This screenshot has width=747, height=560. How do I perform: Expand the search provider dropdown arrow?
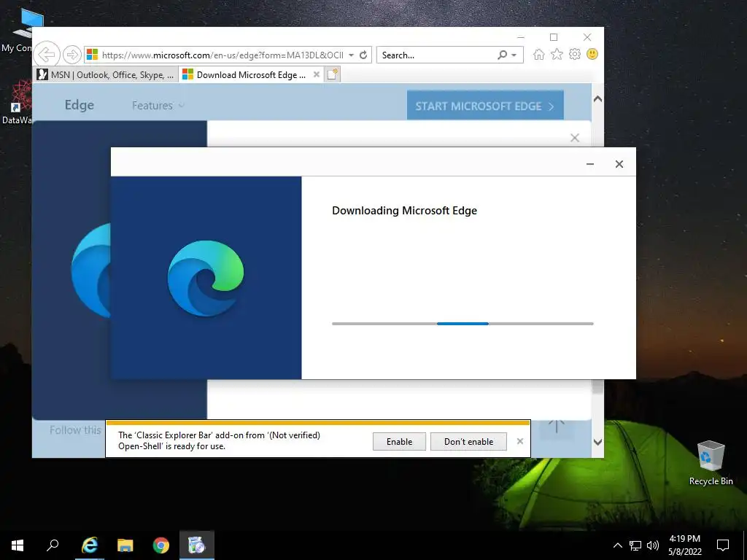[x=514, y=55]
